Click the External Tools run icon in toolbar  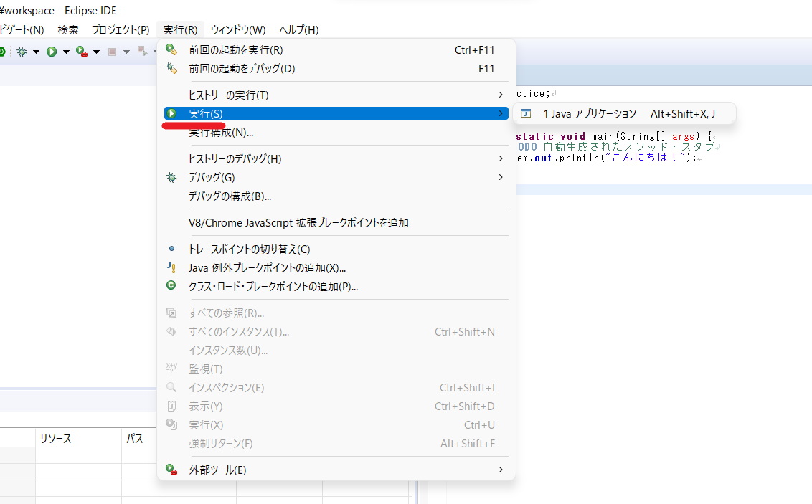[x=81, y=52]
